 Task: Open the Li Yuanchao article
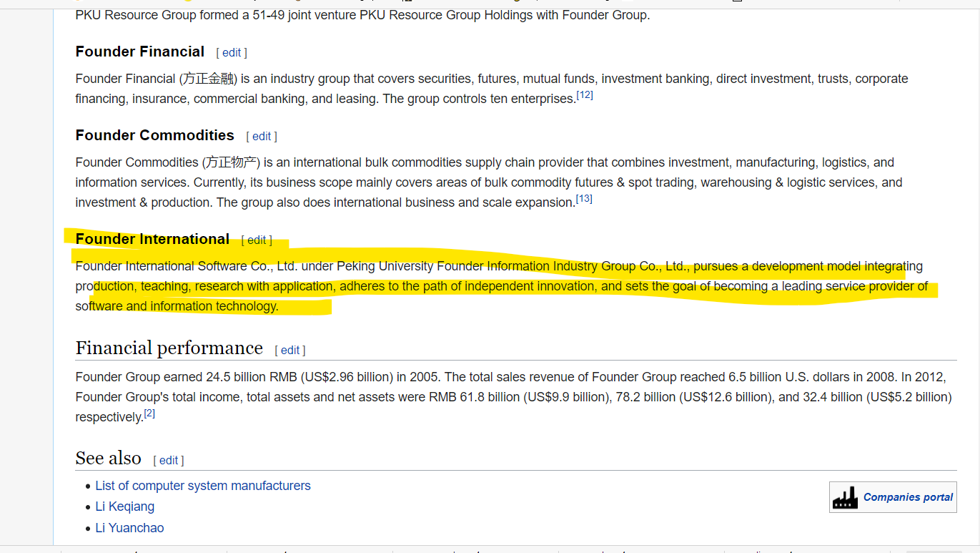[x=129, y=528]
